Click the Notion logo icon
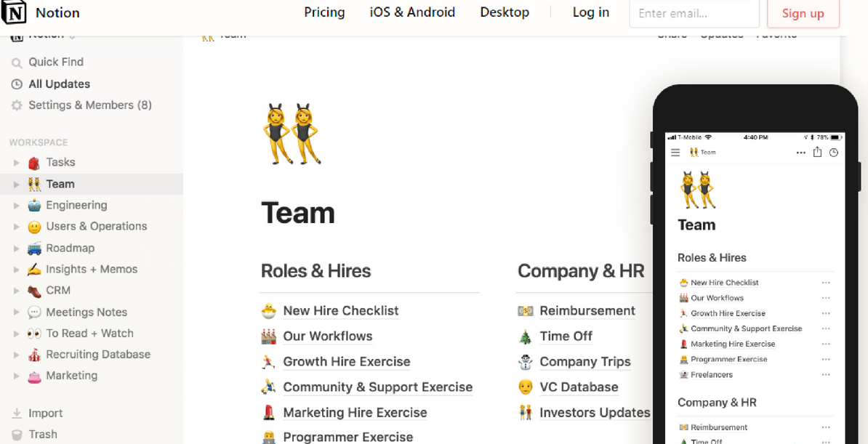Viewport: 868px width, 444px height. click(14, 13)
